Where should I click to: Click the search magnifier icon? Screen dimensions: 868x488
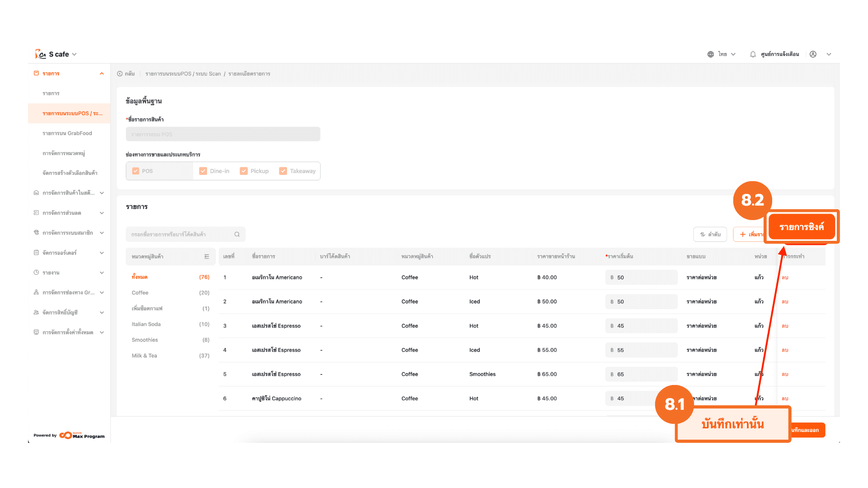click(237, 234)
